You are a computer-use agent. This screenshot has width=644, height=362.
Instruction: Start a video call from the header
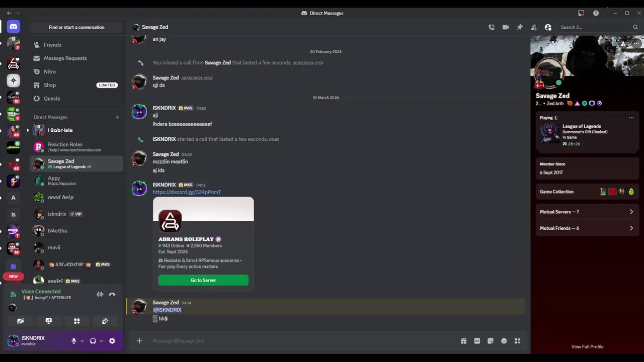(506, 27)
